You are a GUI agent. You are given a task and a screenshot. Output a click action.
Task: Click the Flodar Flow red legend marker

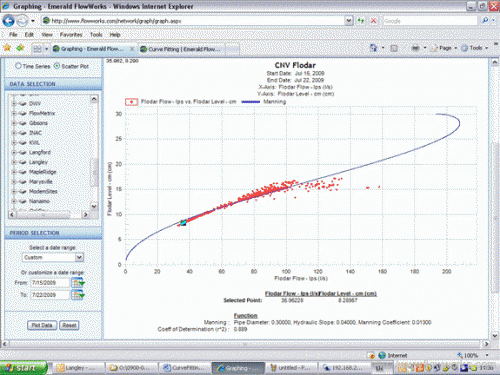(131, 102)
